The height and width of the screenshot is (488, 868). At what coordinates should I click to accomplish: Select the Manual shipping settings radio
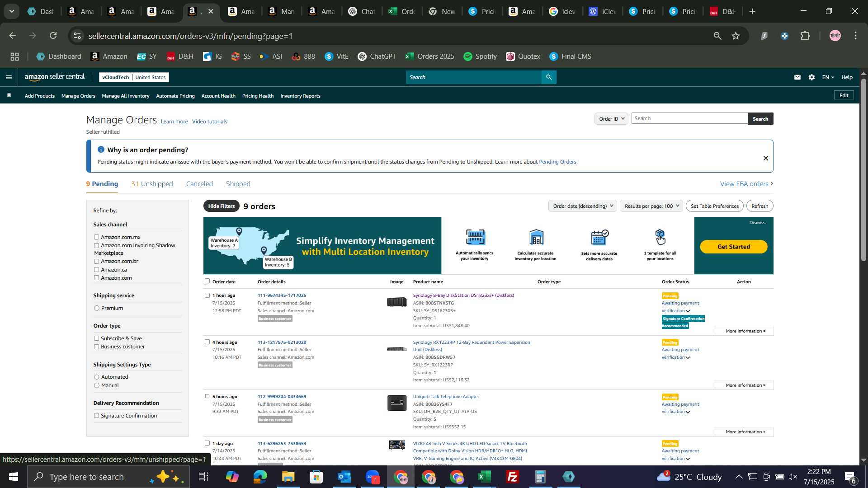[96, 385]
